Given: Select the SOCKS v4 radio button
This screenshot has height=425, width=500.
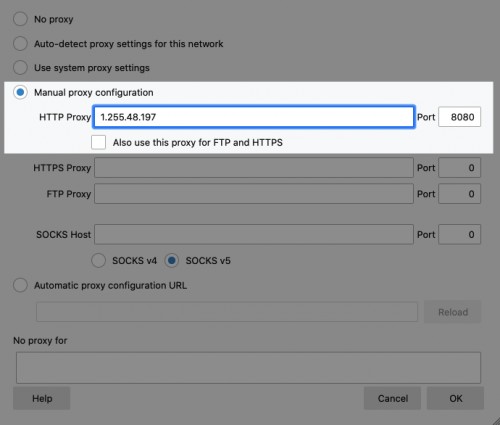Looking at the screenshot, I should pos(98,260).
